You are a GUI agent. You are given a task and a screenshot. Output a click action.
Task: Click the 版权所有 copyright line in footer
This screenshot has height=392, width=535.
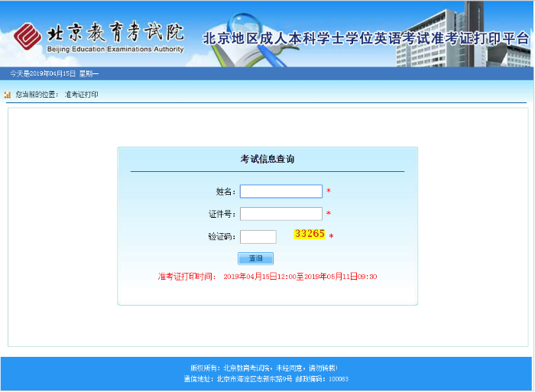[263, 368]
